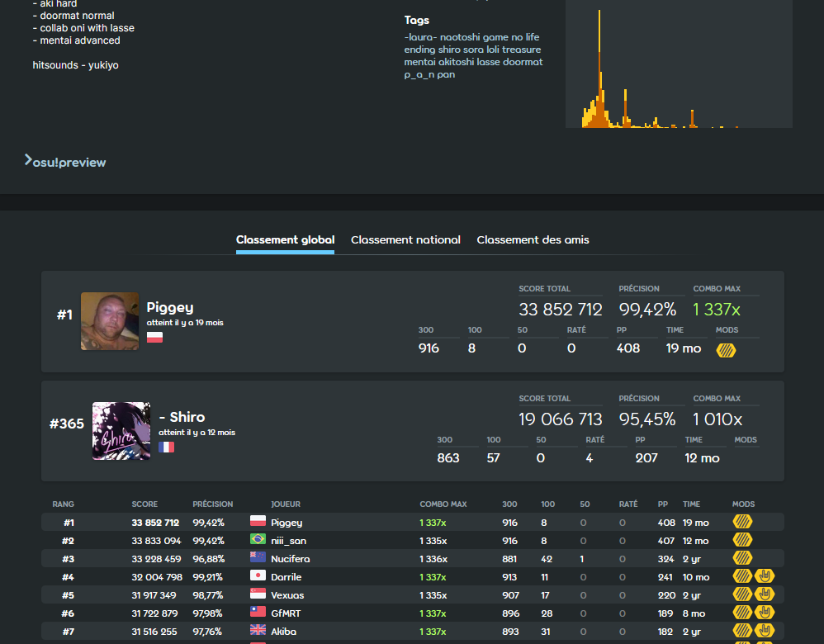Screen dimensions: 824x644
Task: Click Japan flag next to Darrile
Action: 258,575
